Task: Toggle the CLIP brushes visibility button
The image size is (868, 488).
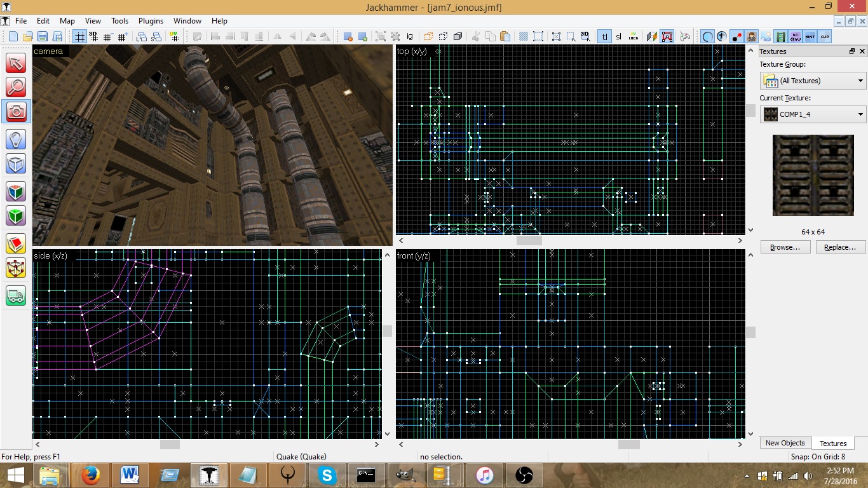Action: 825,36
